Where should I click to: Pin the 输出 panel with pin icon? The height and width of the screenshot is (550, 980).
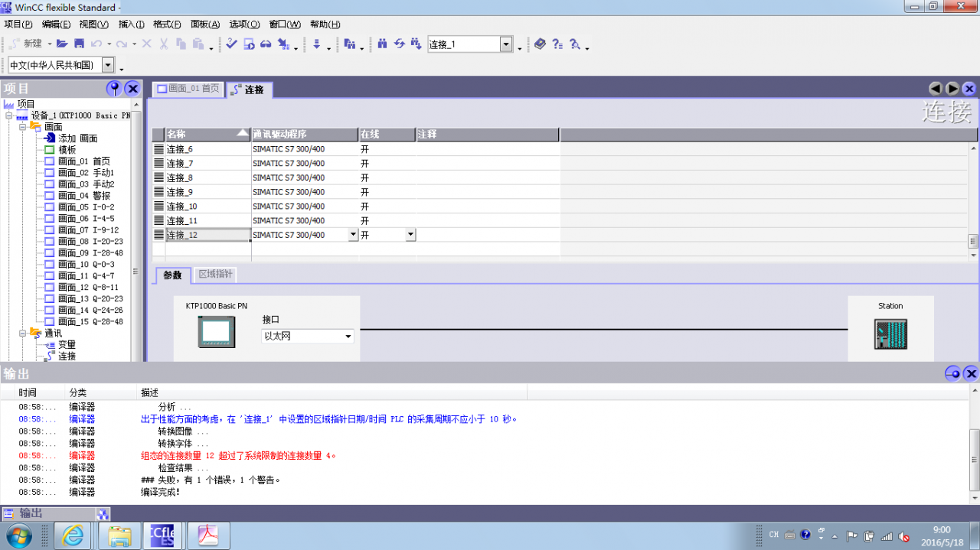952,373
